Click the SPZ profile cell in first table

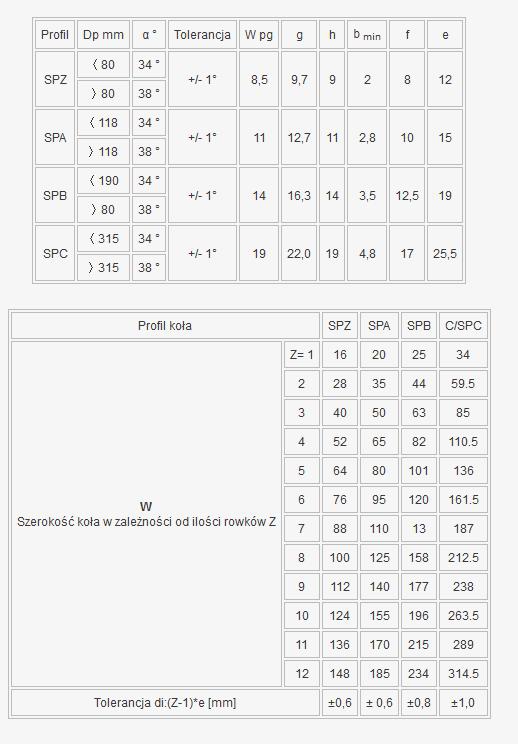[x=55, y=79]
